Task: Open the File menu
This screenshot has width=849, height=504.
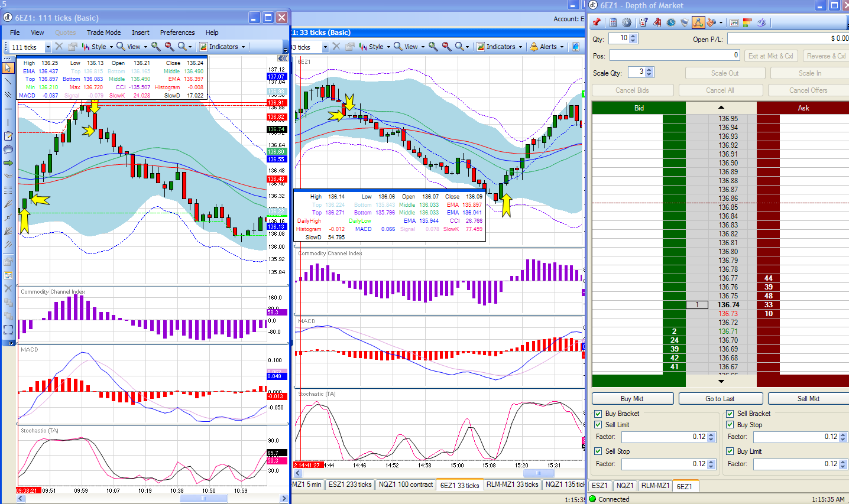Action: point(15,32)
